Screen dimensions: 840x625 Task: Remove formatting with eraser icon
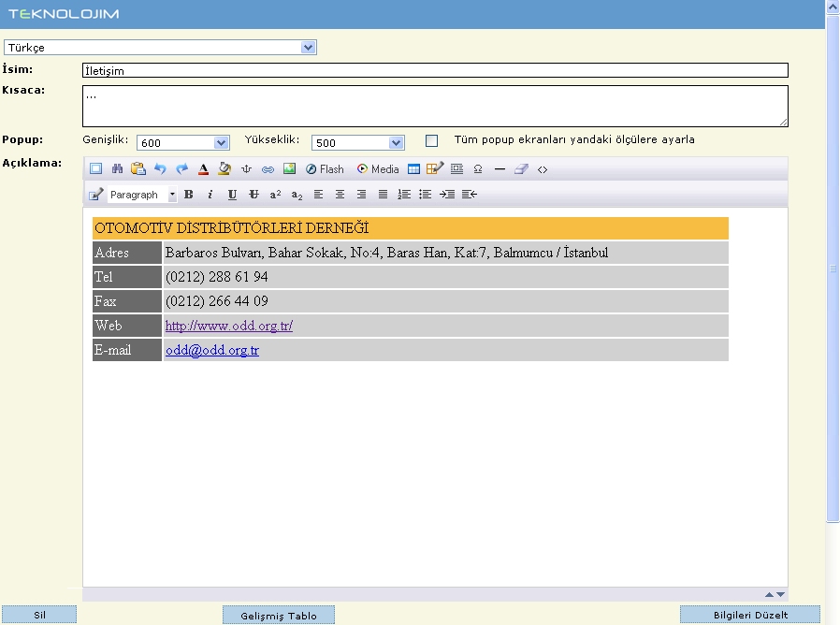click(521, 168)
